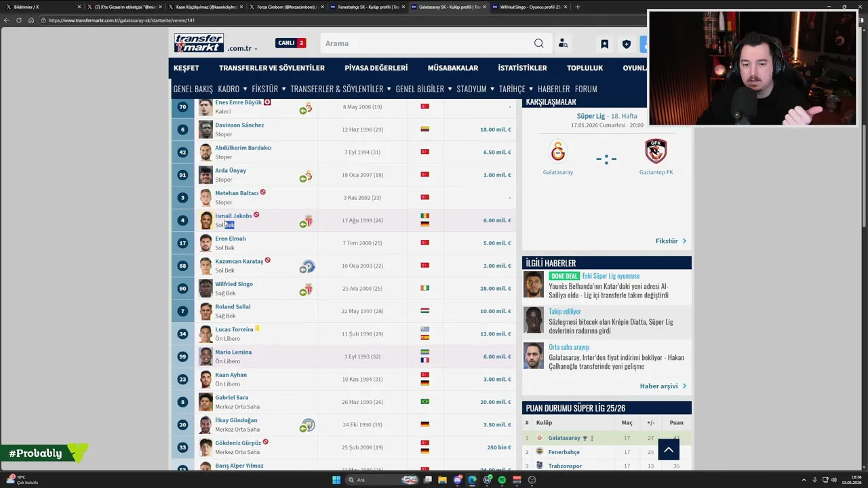Click browser back arrow
Image resolution: width=868 pixels, height=488 pixels.
point(7,20)
